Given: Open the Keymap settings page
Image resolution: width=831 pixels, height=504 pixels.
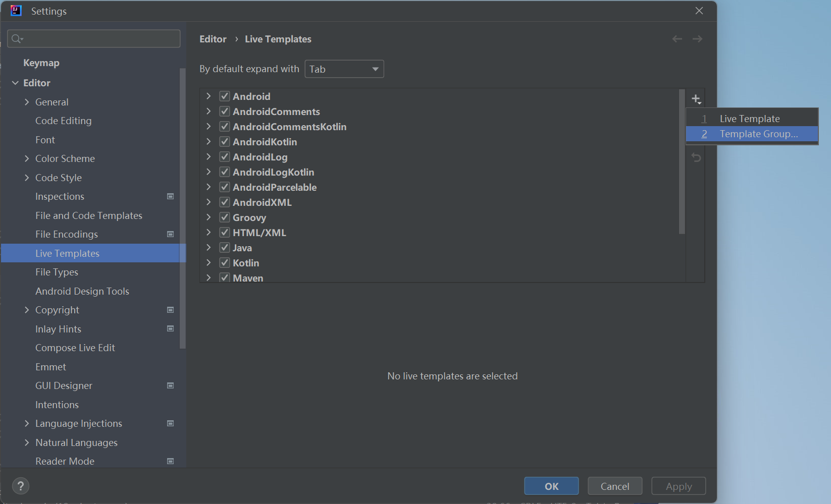Looking at the screenshot, I should 41,63.
